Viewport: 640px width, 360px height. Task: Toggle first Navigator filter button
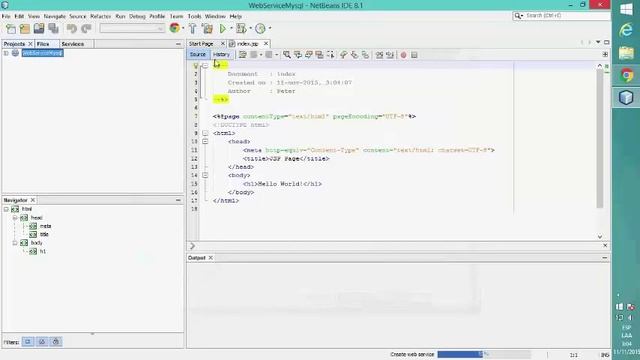click(x=28, y=342)
